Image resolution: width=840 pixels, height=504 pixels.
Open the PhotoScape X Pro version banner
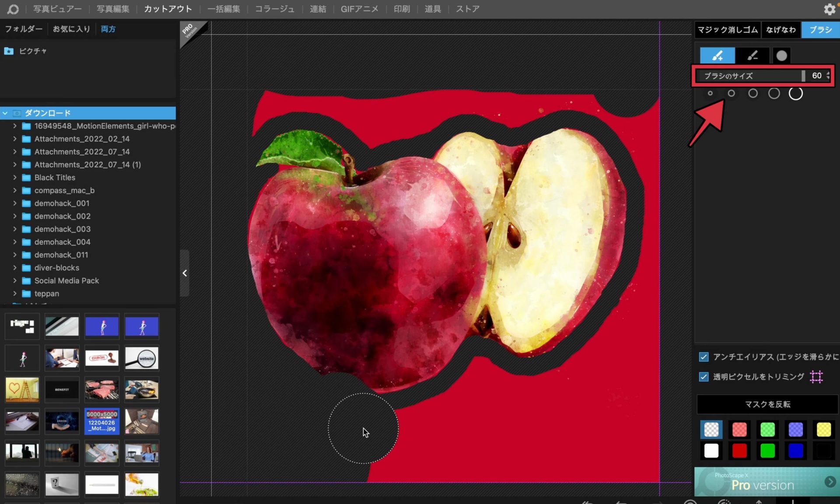click(x=766, y=482)
